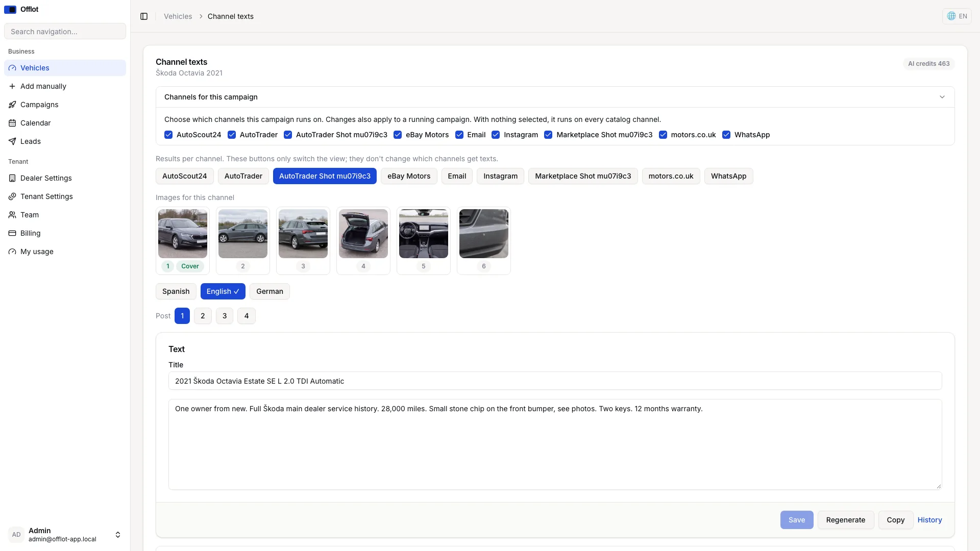Uncheck the eBay Motors checkbox

coord(398,135)
